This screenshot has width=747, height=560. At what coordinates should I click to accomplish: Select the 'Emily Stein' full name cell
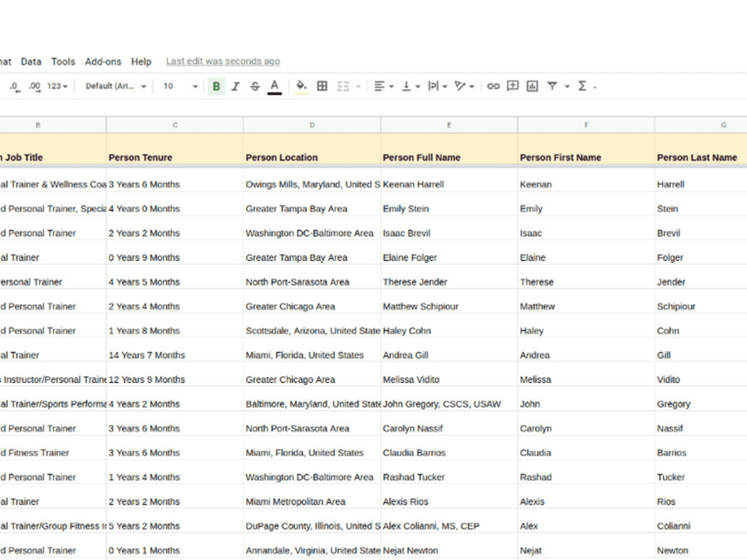[x=449, y=204]
